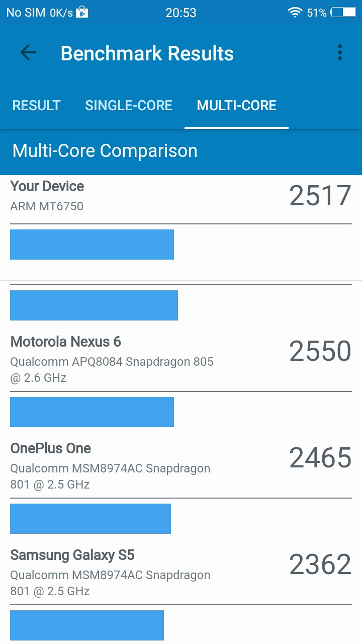362x644 pixels.
Task: Tap the battery indicator icon
Action: click(343, 13)
